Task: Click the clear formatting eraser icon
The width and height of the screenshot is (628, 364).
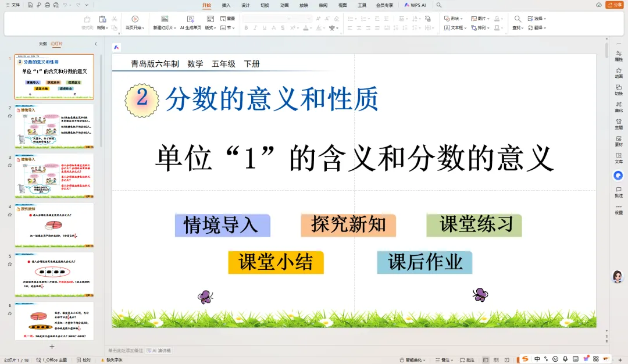Action: click(x=337, y=19)
